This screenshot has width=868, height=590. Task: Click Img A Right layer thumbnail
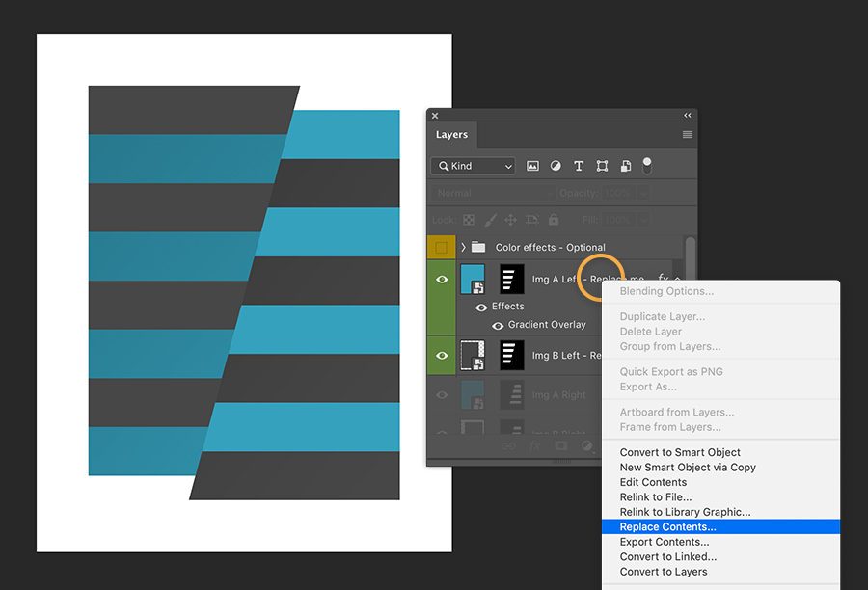click(x=473, y=394)
